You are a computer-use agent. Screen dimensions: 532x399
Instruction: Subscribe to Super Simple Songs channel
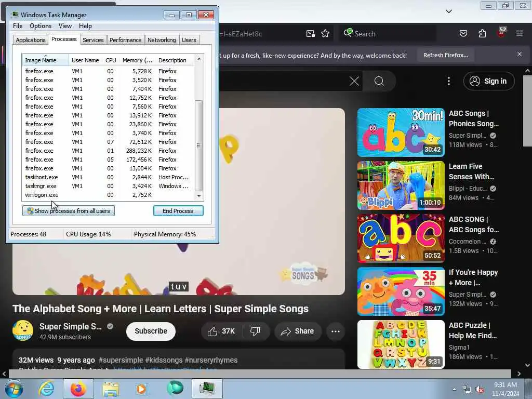[x=151, y=331]
